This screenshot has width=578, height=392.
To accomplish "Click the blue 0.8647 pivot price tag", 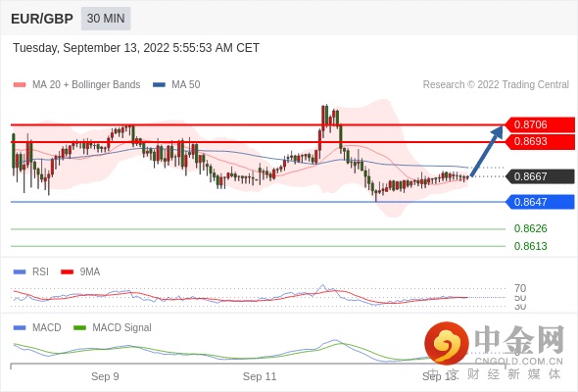I will pos(540,202).
